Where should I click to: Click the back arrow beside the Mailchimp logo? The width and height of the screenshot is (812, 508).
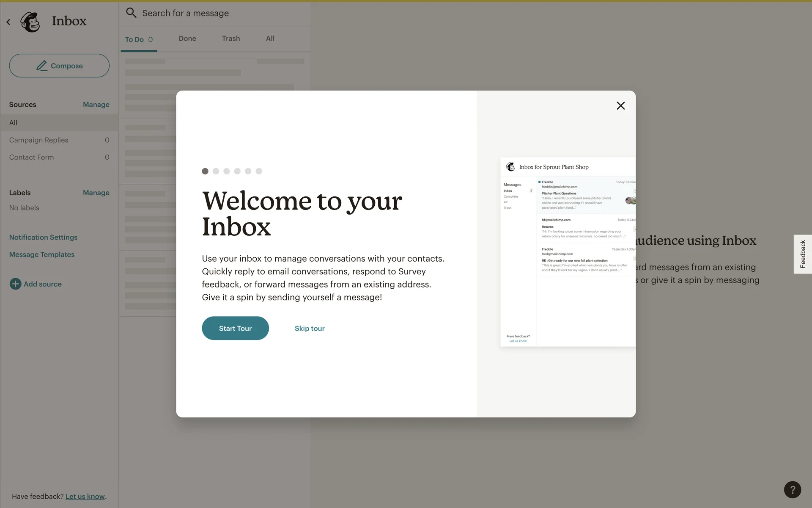coord(8,22)
